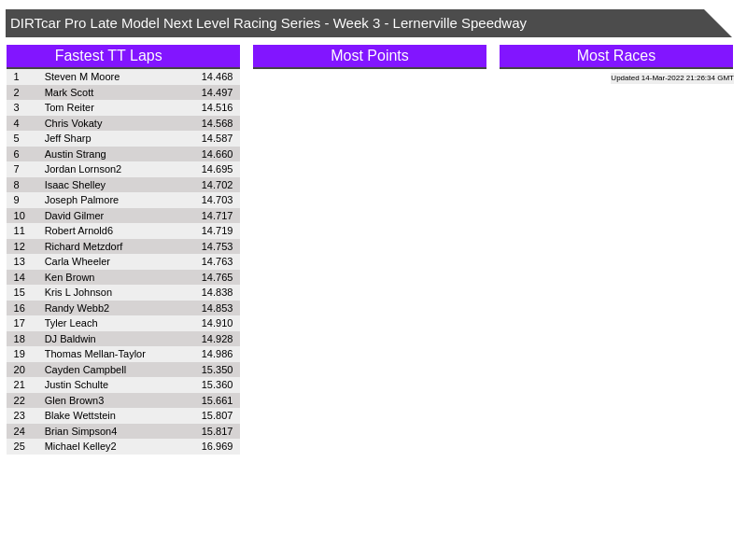Click the Updated 14-Mar-2022 timestamp

pyautogui.click(x=671, y=78)
